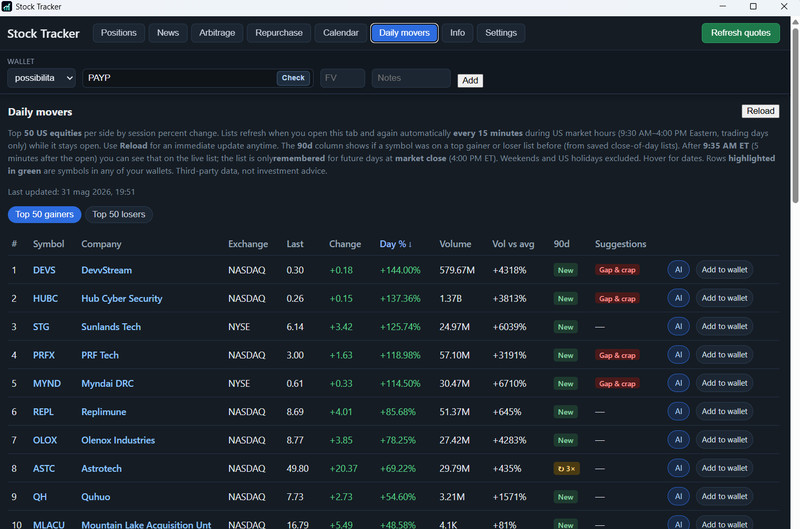Add STG to wallet

[724, 326]
